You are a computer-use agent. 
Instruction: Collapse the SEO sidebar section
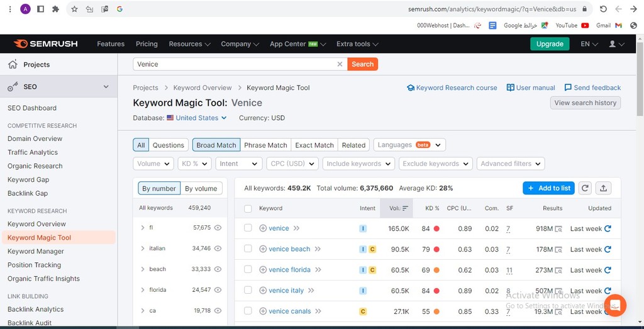(106, 87)
